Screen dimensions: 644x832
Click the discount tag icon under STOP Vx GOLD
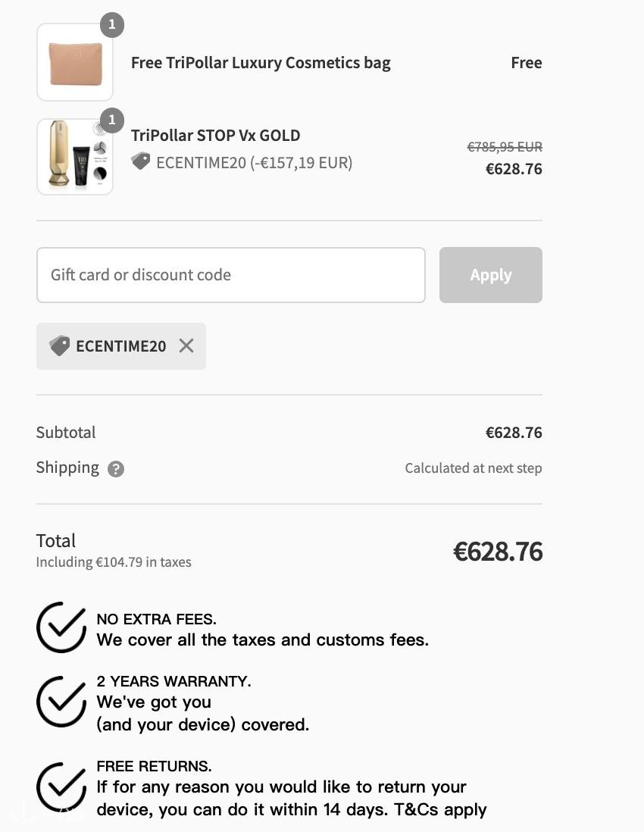point(141,161)
